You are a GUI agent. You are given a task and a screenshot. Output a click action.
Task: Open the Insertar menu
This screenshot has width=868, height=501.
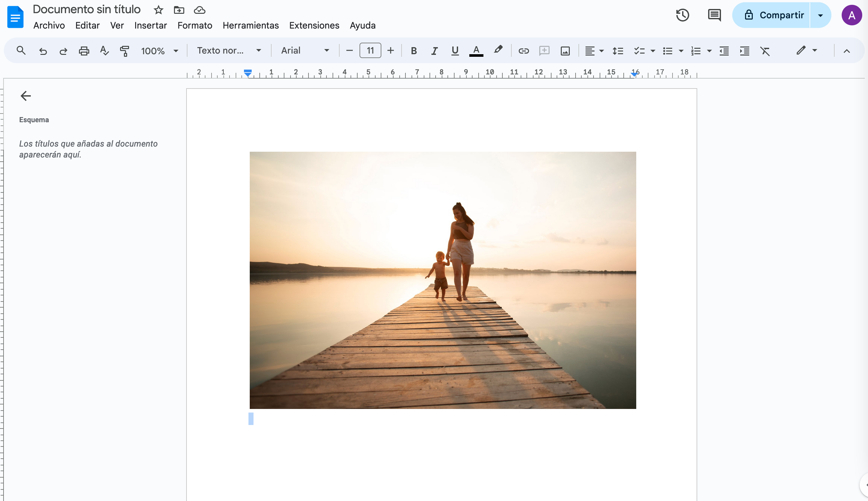point(151,25)
